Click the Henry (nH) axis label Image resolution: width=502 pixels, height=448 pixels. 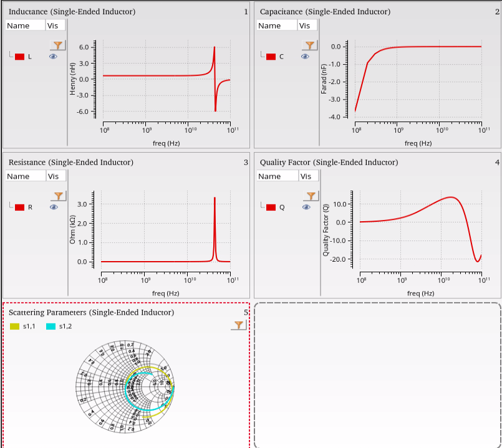72,79
